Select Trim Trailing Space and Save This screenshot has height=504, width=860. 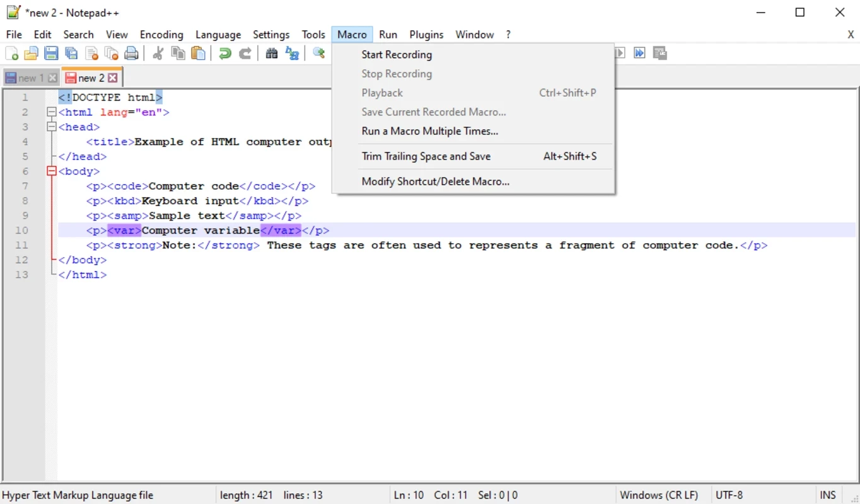(x=426, y=156)
